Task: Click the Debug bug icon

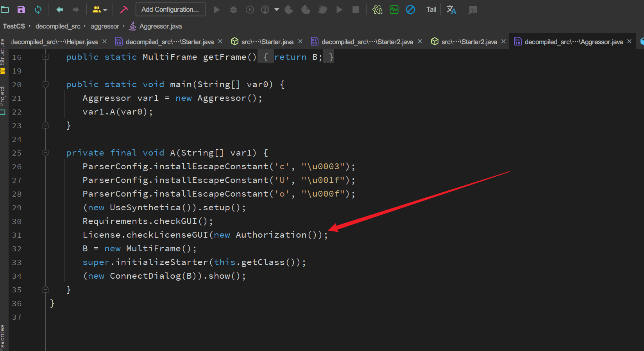Action: tap(233, 9)
